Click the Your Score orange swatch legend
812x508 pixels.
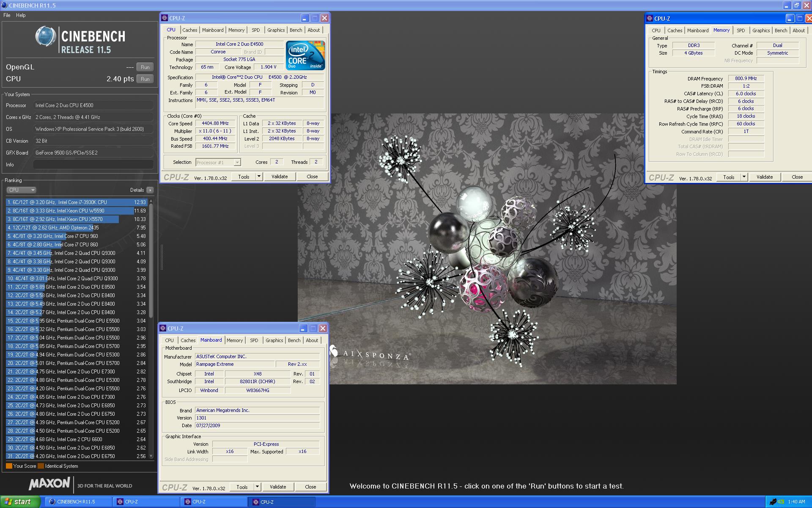coord(9,466)
